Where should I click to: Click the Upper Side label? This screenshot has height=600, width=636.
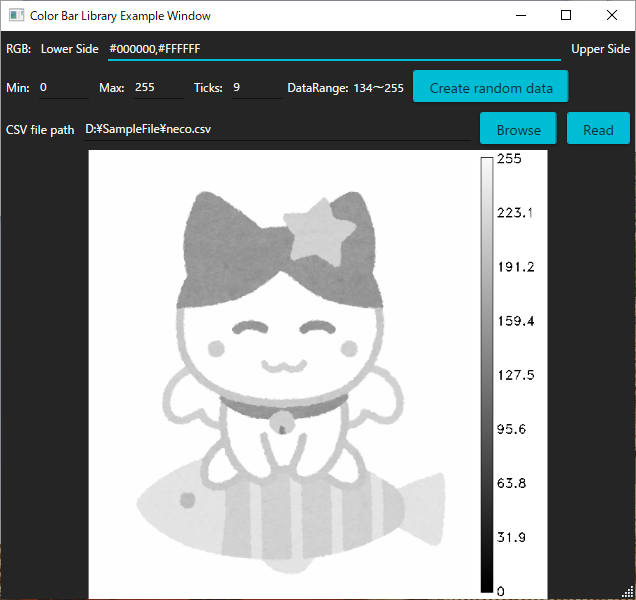(x=600, y=49)
